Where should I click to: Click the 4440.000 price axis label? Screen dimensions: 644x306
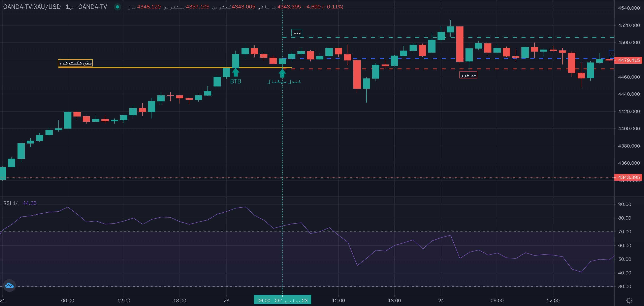629,94
